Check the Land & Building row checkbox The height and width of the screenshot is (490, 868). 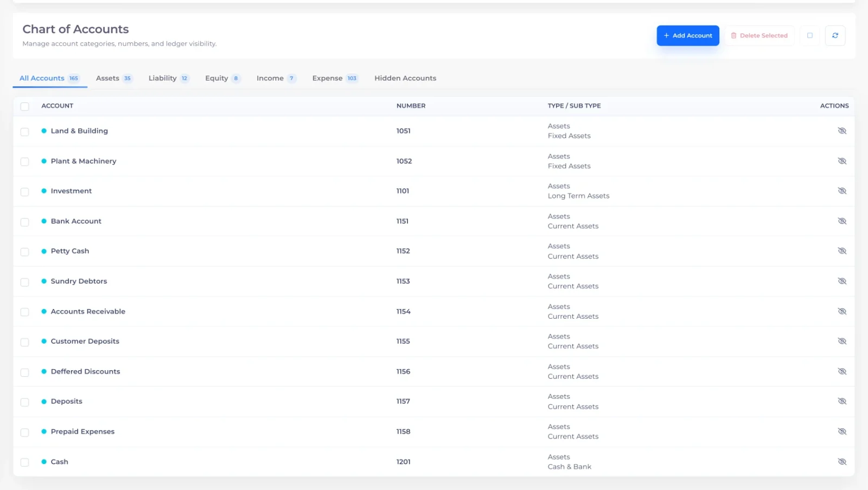pos(24,132)
